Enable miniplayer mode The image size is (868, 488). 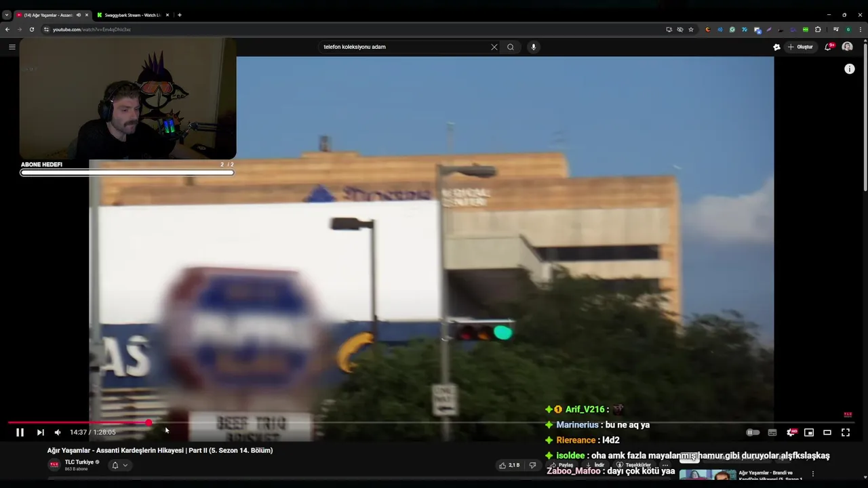point(809,432)
